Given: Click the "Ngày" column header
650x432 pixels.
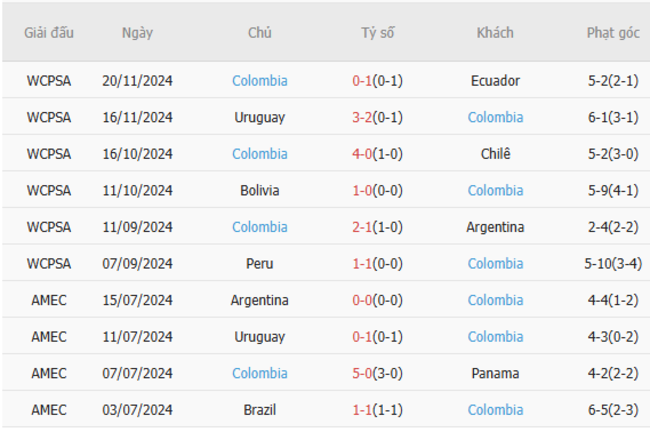Looking at the screenshot, I should click(x=137, y=33).
